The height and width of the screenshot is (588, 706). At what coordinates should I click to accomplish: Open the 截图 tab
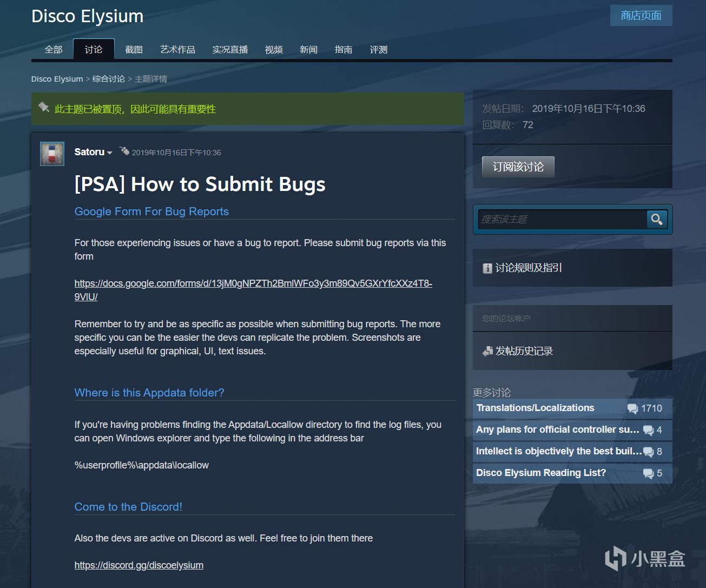[134, 49]
